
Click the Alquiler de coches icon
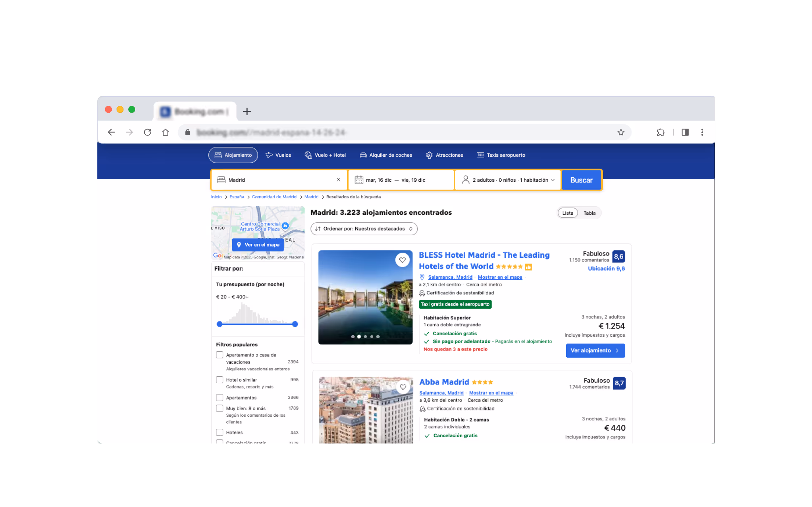(x=363, y=155)
